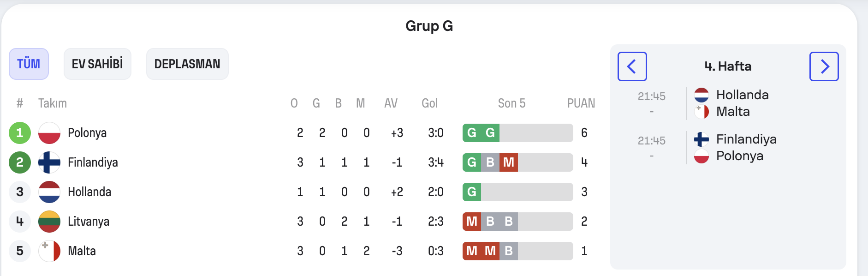This screenshot has height=276, width=868.
Task: Click Hollanda flag in standings table
Action: click(49, 192)
